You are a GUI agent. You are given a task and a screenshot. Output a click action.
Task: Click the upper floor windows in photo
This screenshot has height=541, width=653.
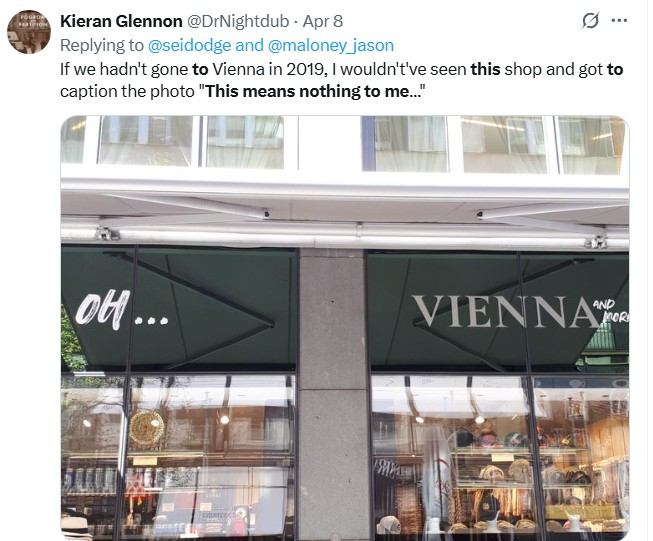point(345,141)
